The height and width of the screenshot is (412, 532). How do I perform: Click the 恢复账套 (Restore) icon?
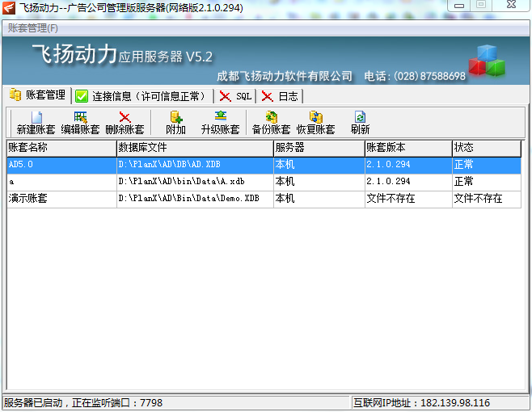pos(315,117)
